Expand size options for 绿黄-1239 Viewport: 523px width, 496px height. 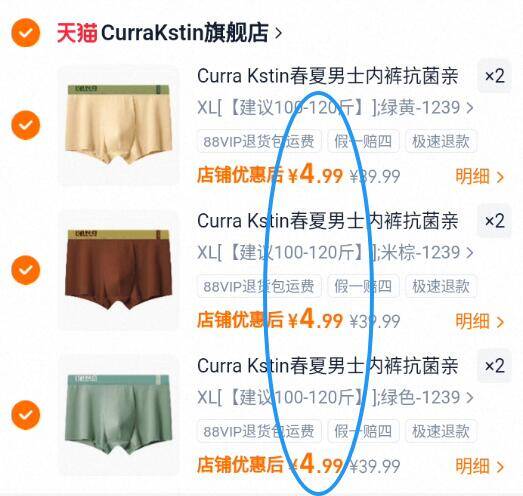335,108
